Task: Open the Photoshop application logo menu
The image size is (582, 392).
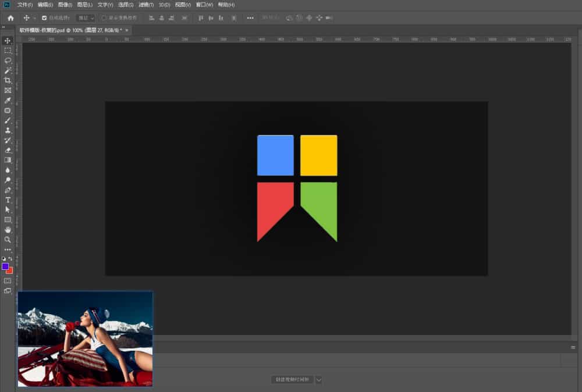Action: [6, 5]
